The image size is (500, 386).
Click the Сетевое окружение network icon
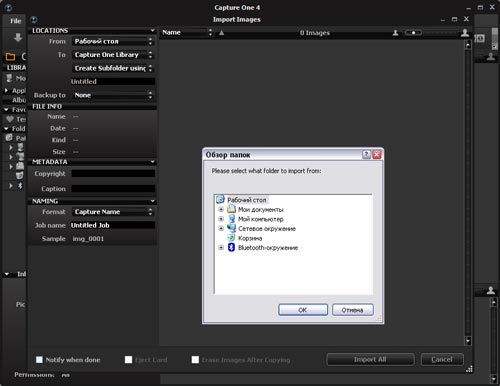coord(231,228)
